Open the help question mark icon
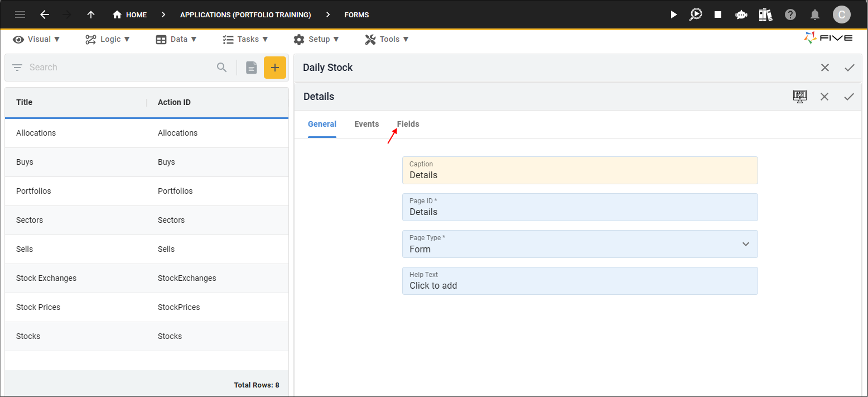 coord(790,15)
